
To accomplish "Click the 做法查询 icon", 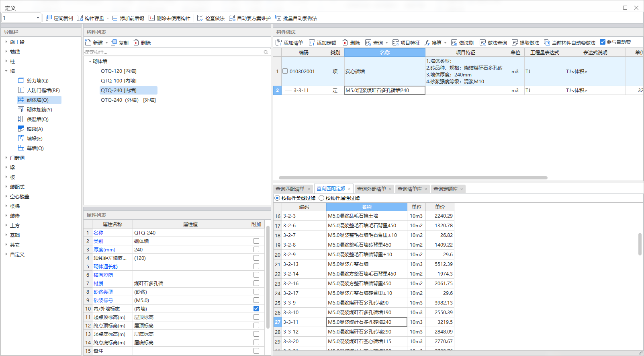I will (x=482, y=43).
